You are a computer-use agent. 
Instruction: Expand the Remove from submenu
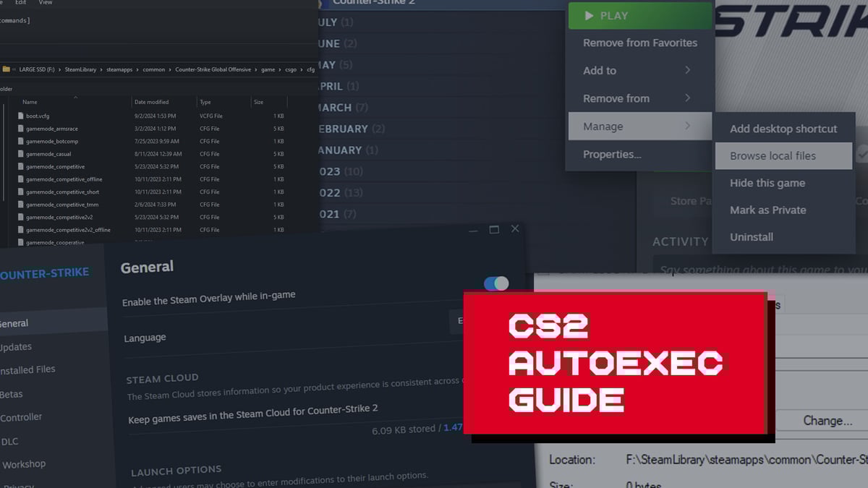tap(637, 98)
